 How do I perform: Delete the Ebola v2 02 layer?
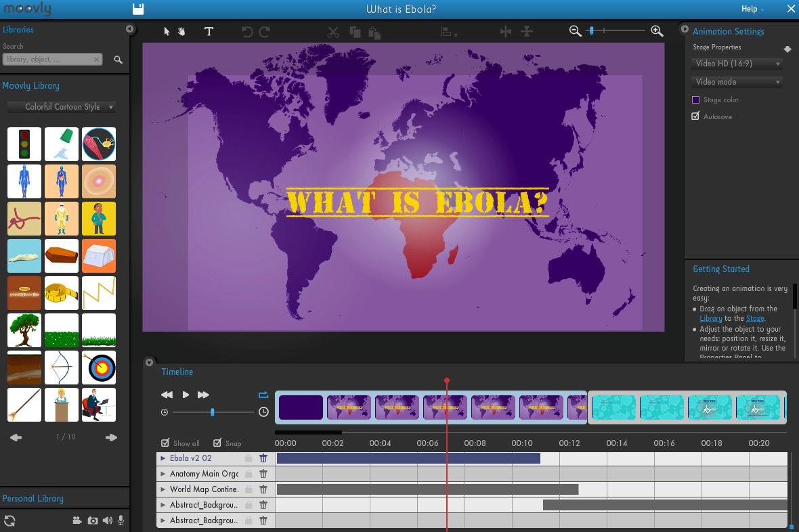tap(263, 458)
